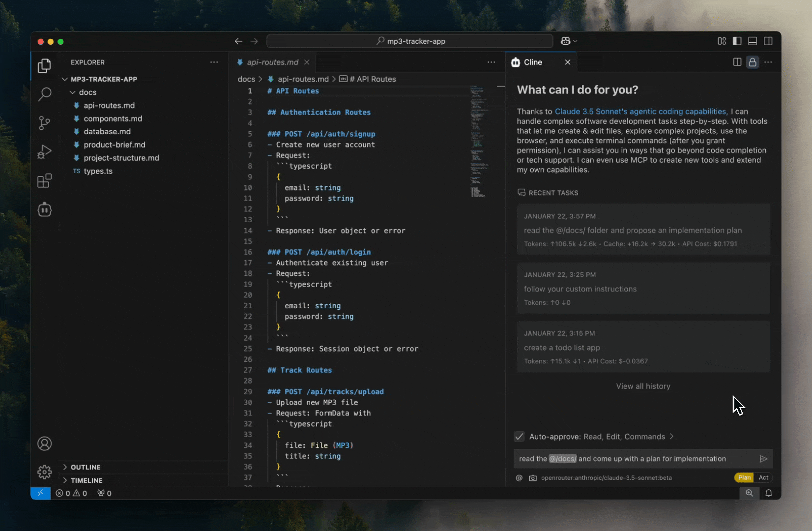812x531 pixels.
Task: Click line number 16 in the gutter
Action: 248,252
